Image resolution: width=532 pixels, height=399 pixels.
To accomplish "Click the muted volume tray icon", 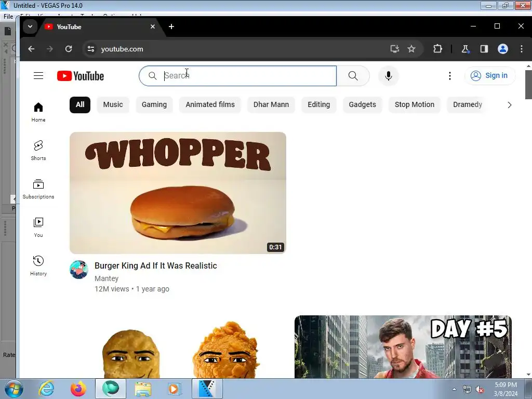I will [x=480, y=390].
